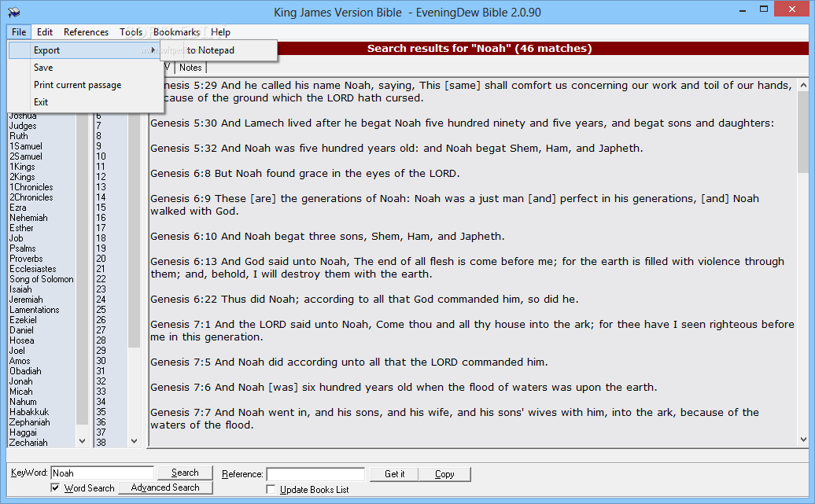Open the Bookmarks menu
This screenshot has width=815, height=504.
click(177, 31)
